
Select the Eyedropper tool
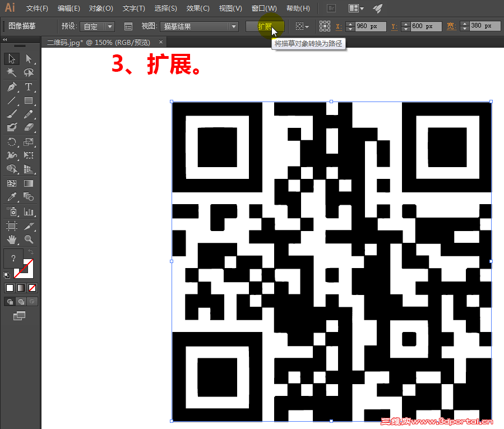click(12, 197)
